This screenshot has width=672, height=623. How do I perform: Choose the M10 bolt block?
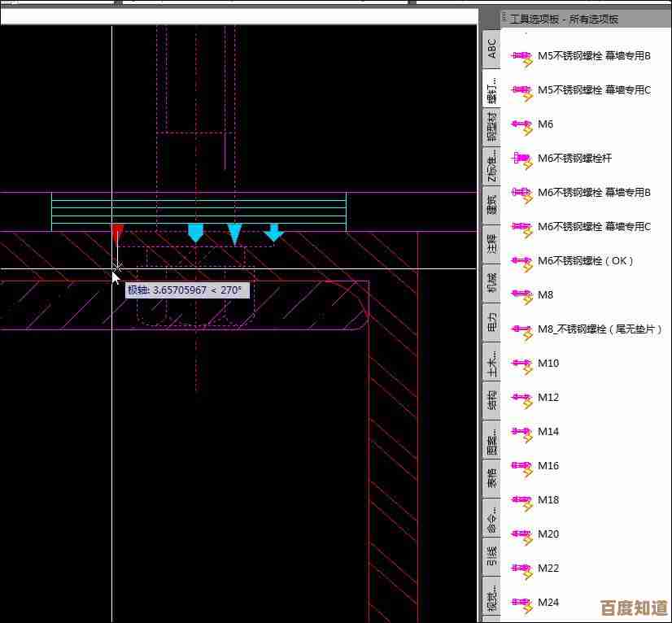pyautogui.click(x=521, y=364)
